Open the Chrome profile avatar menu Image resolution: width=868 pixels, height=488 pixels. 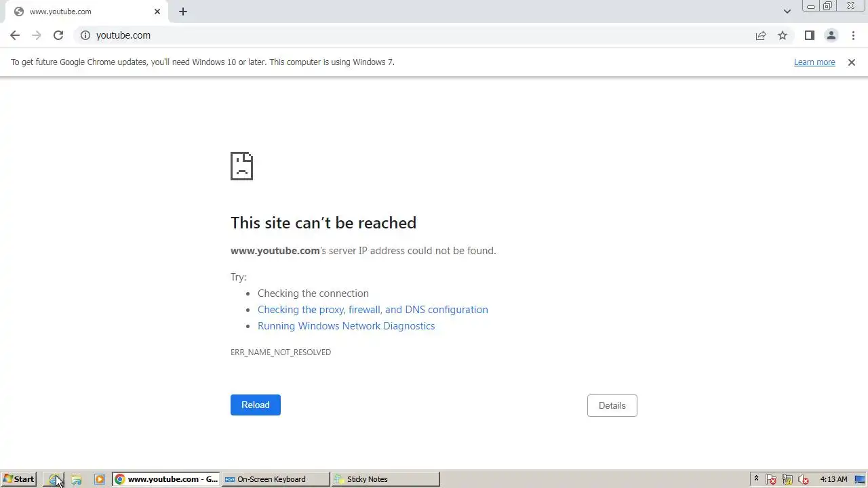(x=831, y=35)
